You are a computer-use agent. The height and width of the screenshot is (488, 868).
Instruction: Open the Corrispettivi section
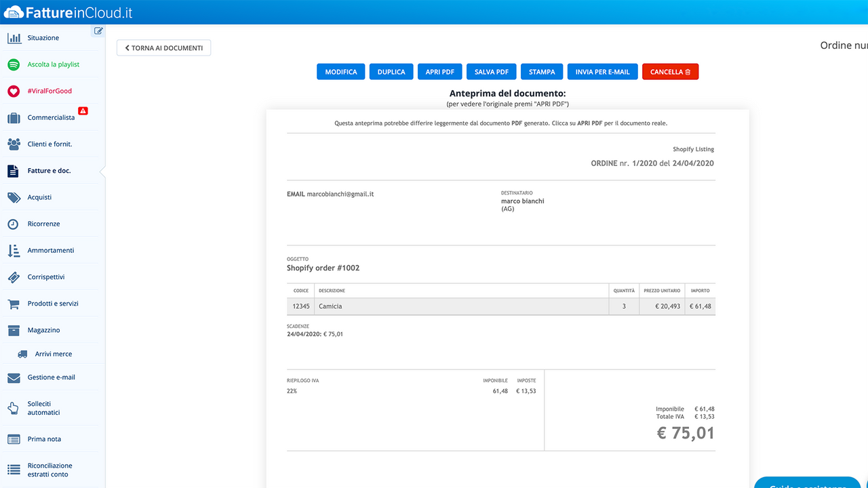[x=14, y=277]
